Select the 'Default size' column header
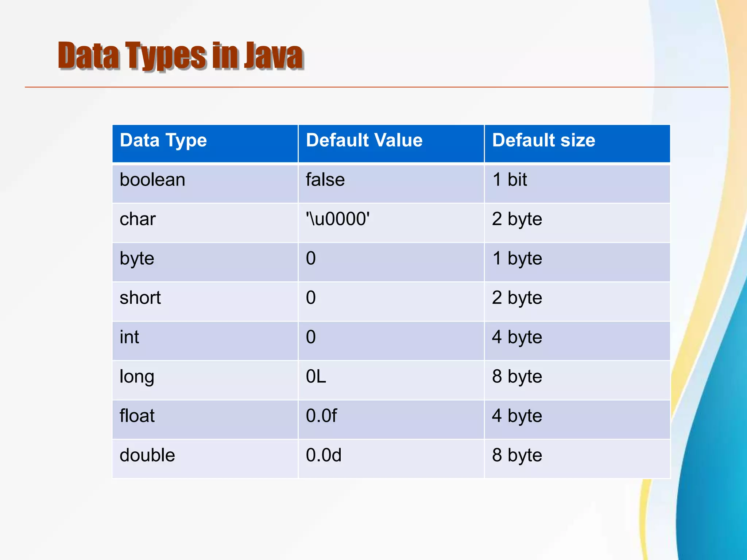The height and width of the screenshot is (560, 747). point(543,140)
